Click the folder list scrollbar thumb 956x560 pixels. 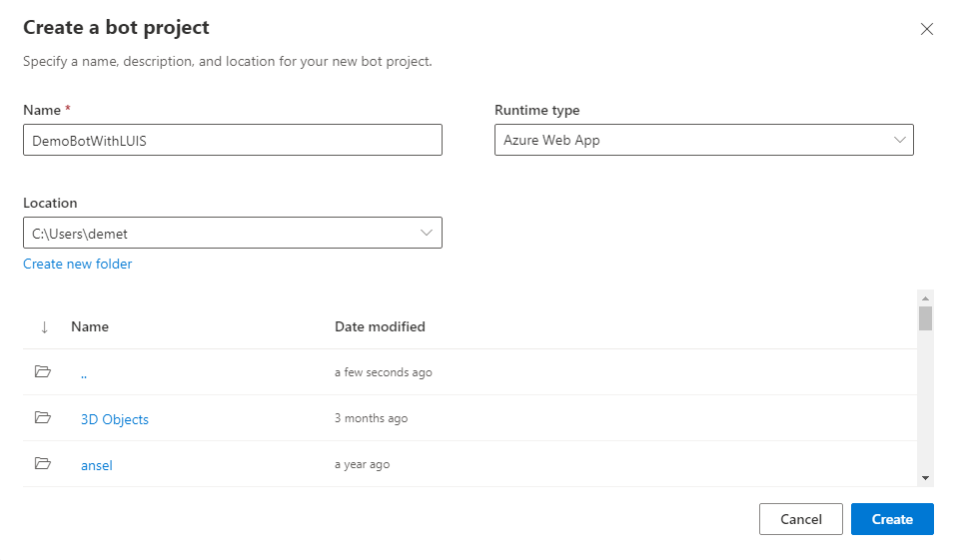click(925, 318)
